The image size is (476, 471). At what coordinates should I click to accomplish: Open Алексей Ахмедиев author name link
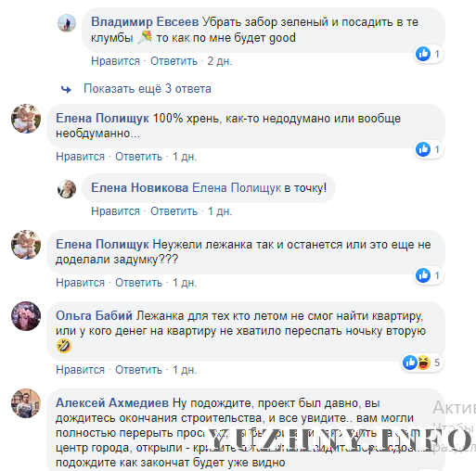112,403
